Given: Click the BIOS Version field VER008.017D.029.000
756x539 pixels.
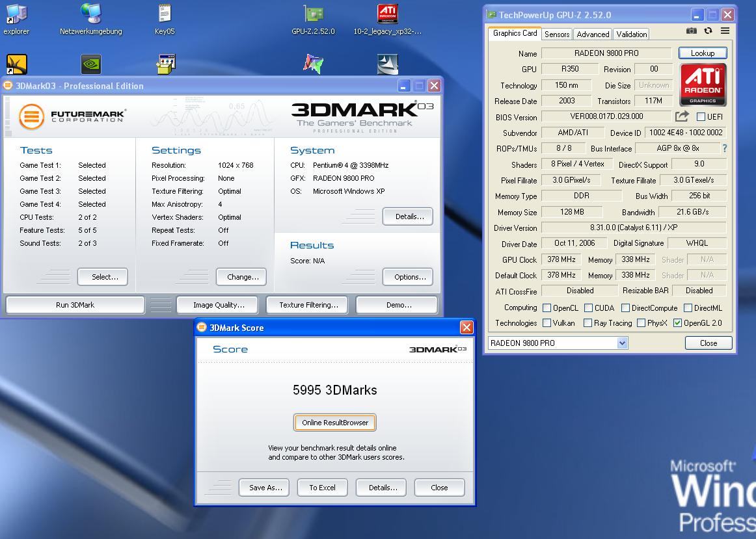Looking at the screenshot, I should tap(606, 116).
